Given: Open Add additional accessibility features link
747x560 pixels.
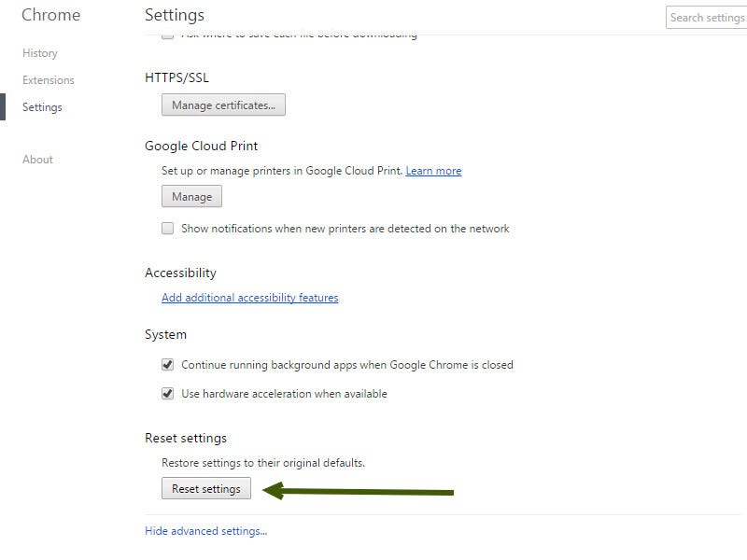Looking at the screenshot, I should click(249, 298).
